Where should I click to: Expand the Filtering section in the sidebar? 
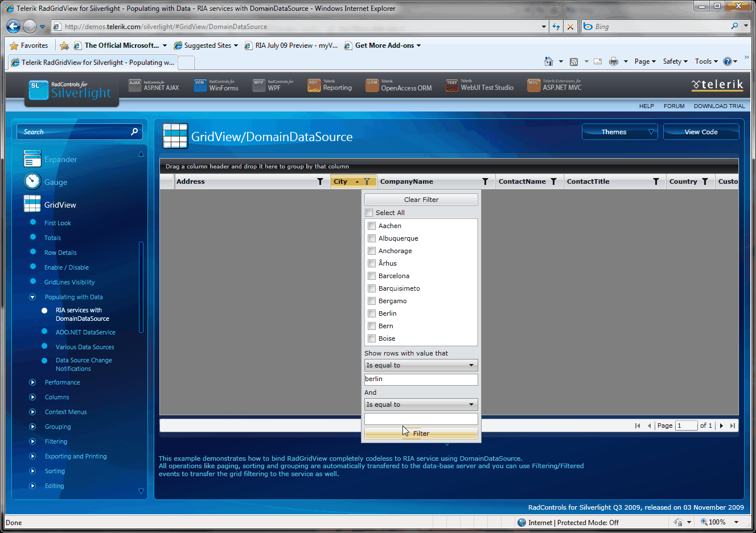click(32, 441)
